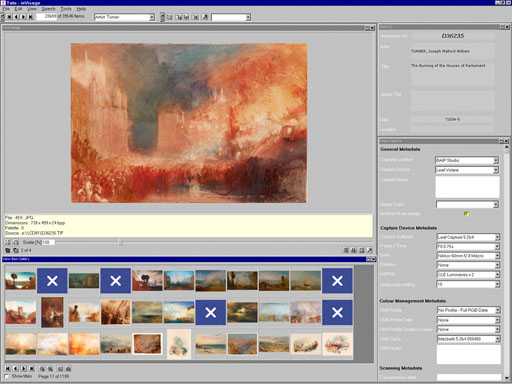Jump to last record in top toolbar
512x384 pixels.
(x=31, y=16)
